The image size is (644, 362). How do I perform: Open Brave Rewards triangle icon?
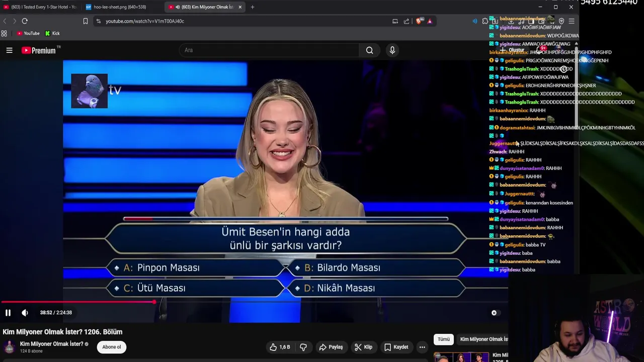[430, 21]
